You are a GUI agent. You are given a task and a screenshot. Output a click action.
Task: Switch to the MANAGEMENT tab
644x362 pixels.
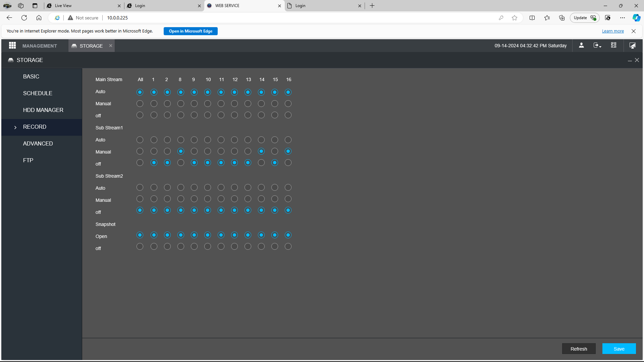click(x=40, y=46)
